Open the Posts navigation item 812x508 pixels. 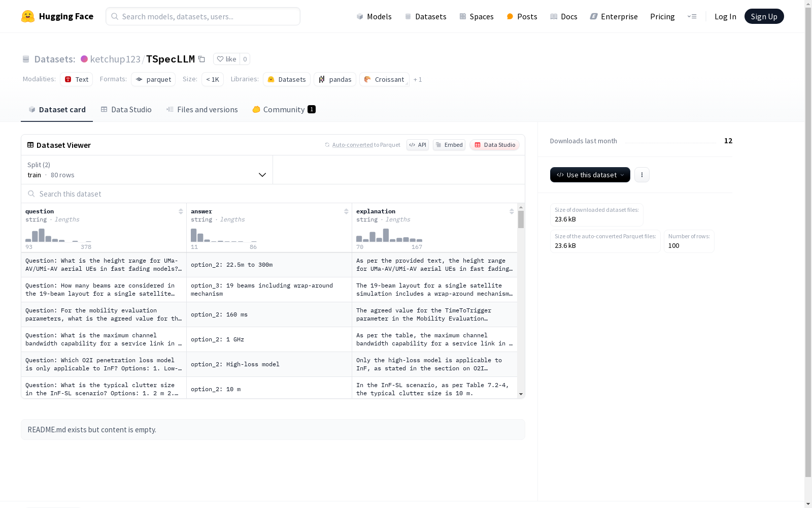point(522,16)
